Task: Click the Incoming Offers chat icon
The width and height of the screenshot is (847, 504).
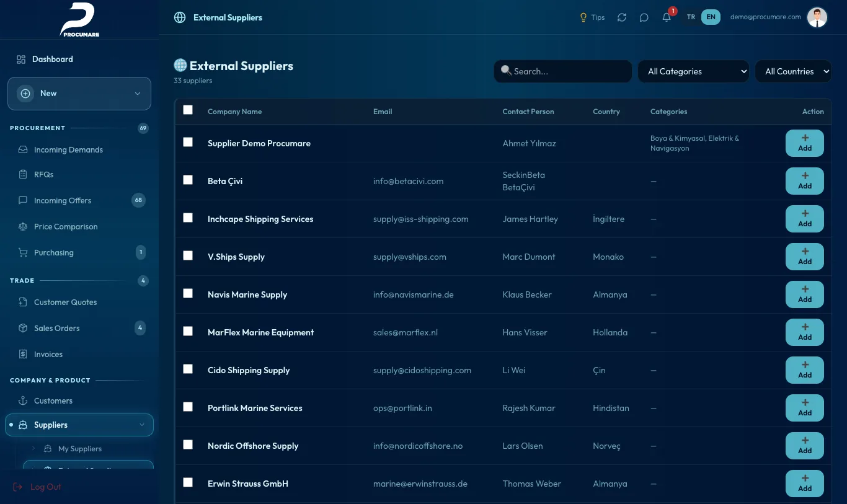Action: pos(23,200)
